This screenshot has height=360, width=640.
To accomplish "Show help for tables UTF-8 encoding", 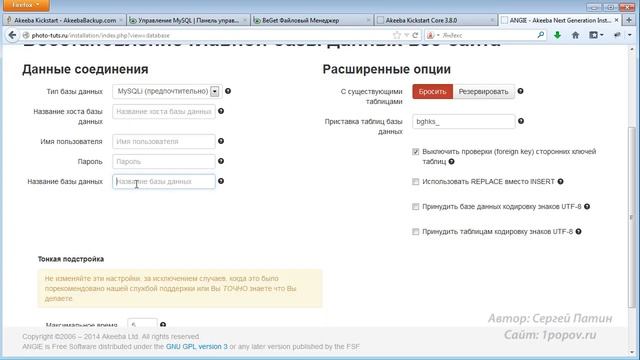I will coord(578,231).
